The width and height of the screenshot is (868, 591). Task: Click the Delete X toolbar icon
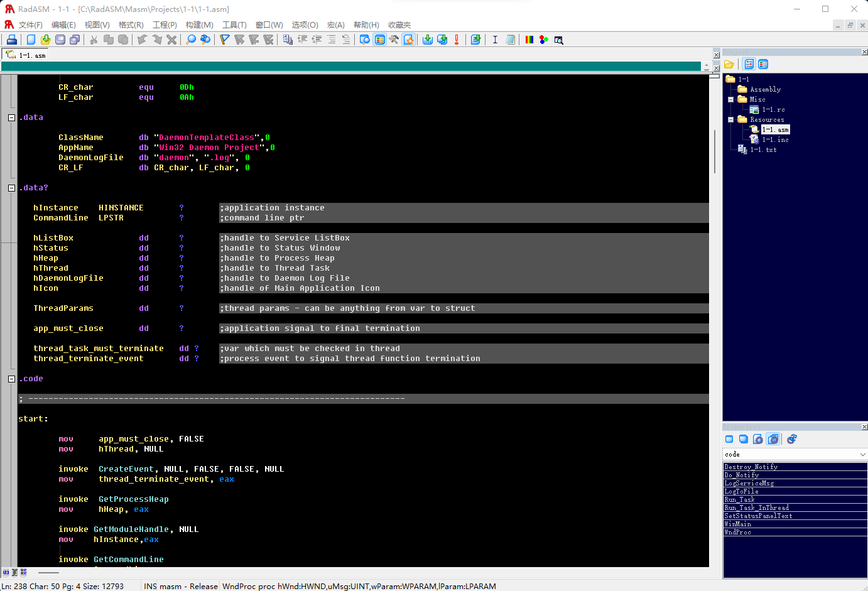(x=171, y=40)
